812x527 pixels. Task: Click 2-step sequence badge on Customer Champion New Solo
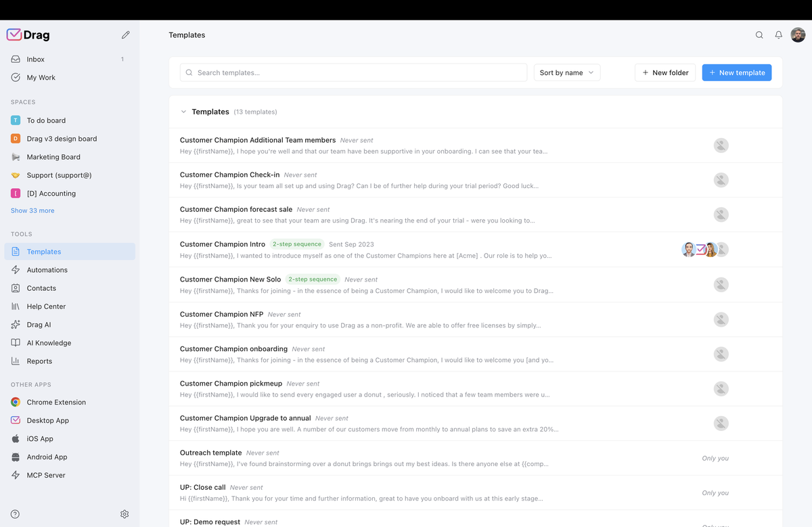pos(313,279)
